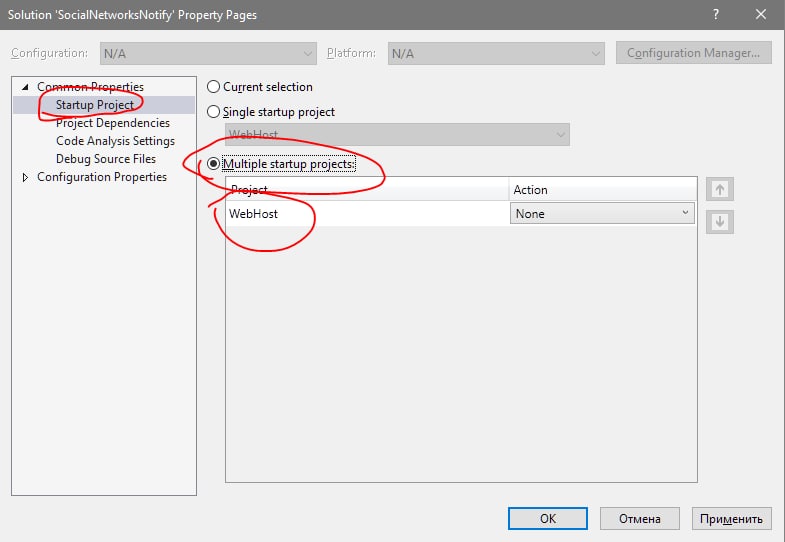Viewport: 785px width, 542px height.
Task: Open the Action dropdown for WebHost
Action: click(602, 214)
